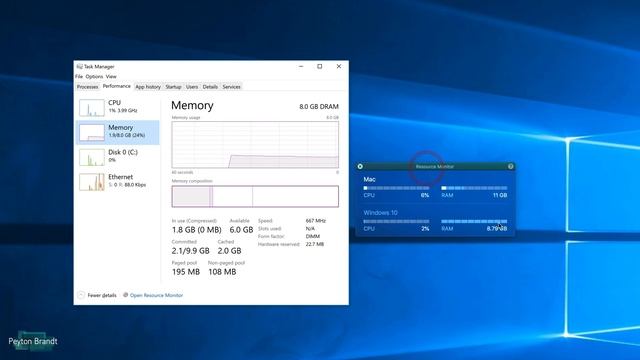Click the In use value '1.8 GB (0 MB)'
The width and height of the screenshot is (640, 360).
197,230
